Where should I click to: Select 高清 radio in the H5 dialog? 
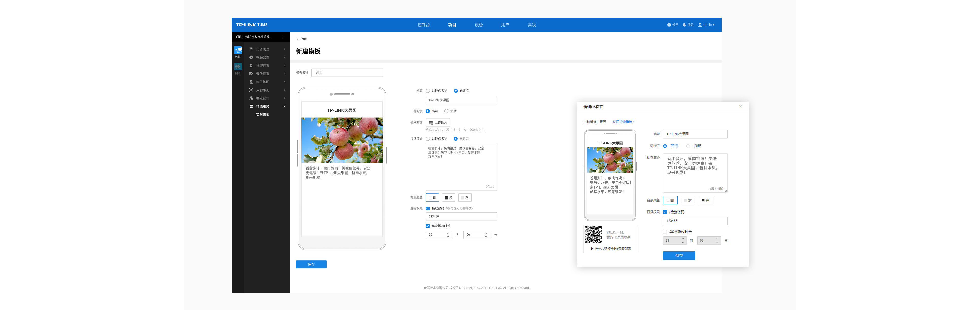tap(665, 146)
